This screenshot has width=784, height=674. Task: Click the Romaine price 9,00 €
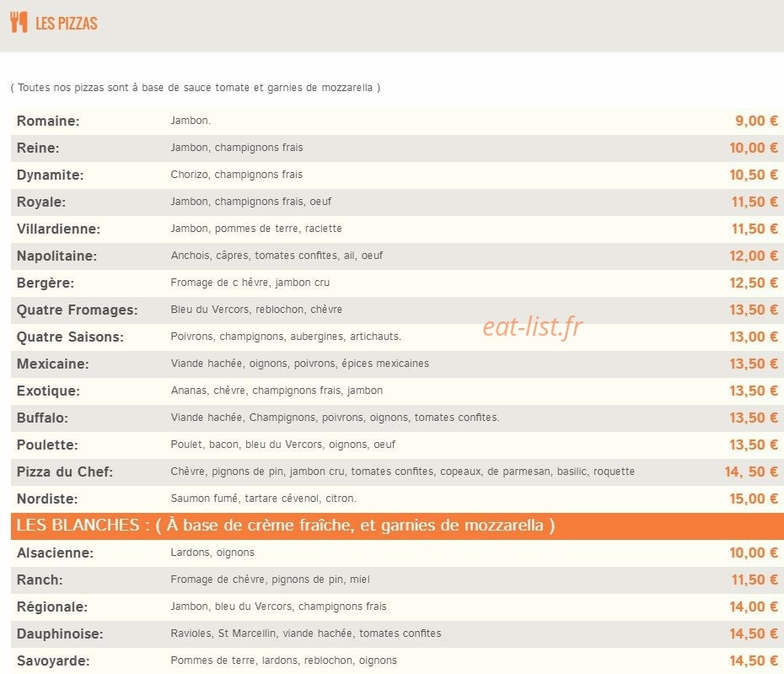point(756,121)
